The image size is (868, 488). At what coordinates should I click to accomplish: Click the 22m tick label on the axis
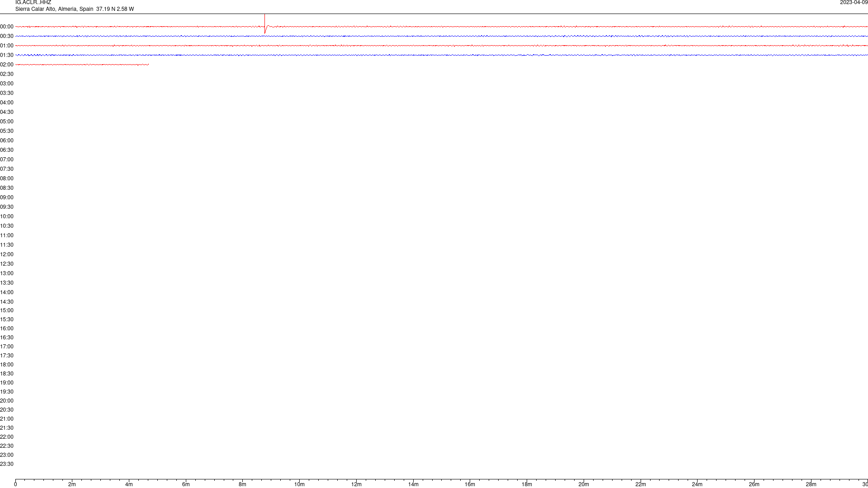point(641,484)
